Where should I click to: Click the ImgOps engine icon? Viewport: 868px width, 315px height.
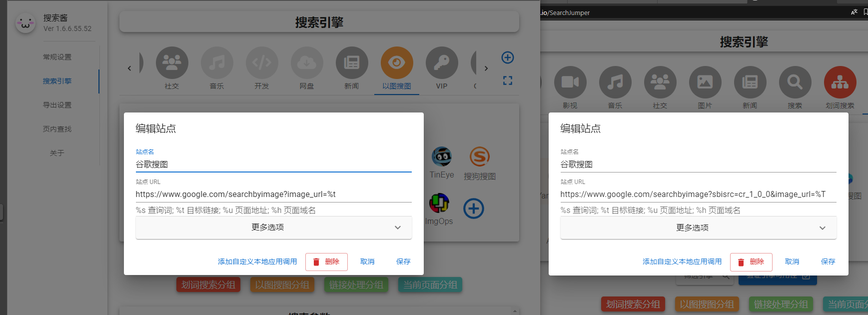click(439, 203)
